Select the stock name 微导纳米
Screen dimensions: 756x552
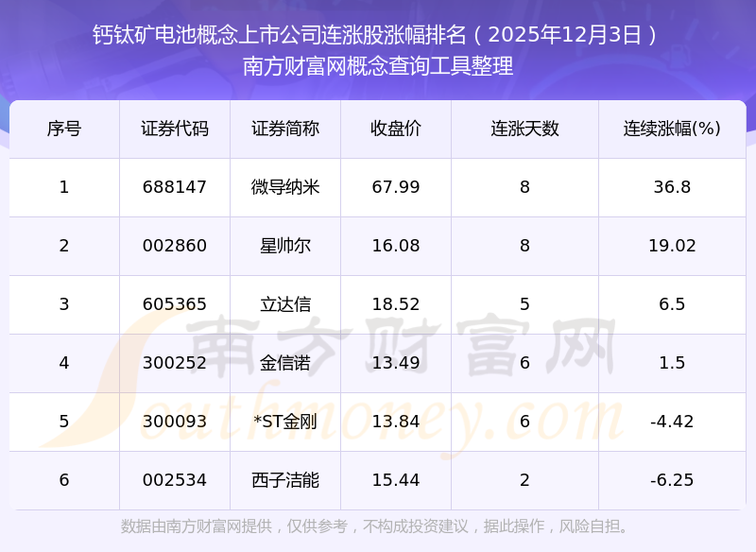285,187
